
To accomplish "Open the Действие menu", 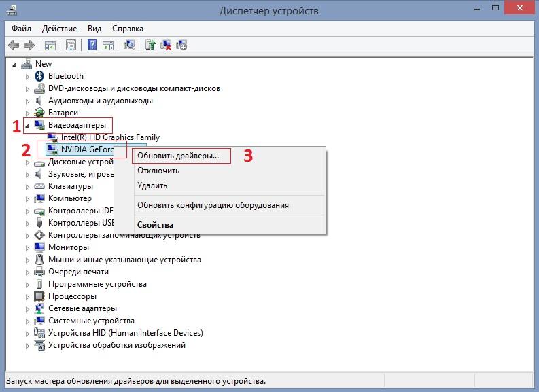I will coord(59,29).
